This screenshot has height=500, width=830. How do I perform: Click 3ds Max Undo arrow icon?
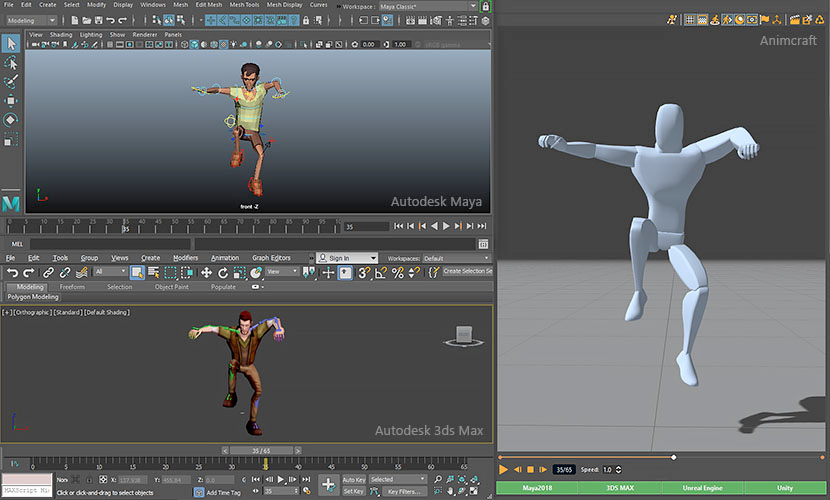tap(12, 272)
